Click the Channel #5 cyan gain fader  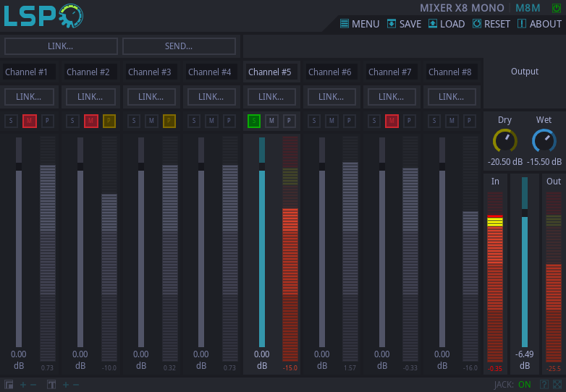[262, 242]
